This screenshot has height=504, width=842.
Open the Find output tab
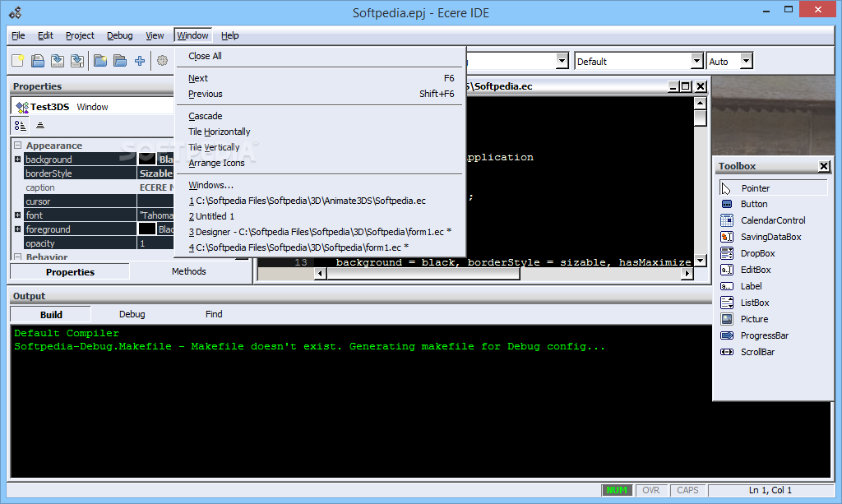tap(214, 315)
